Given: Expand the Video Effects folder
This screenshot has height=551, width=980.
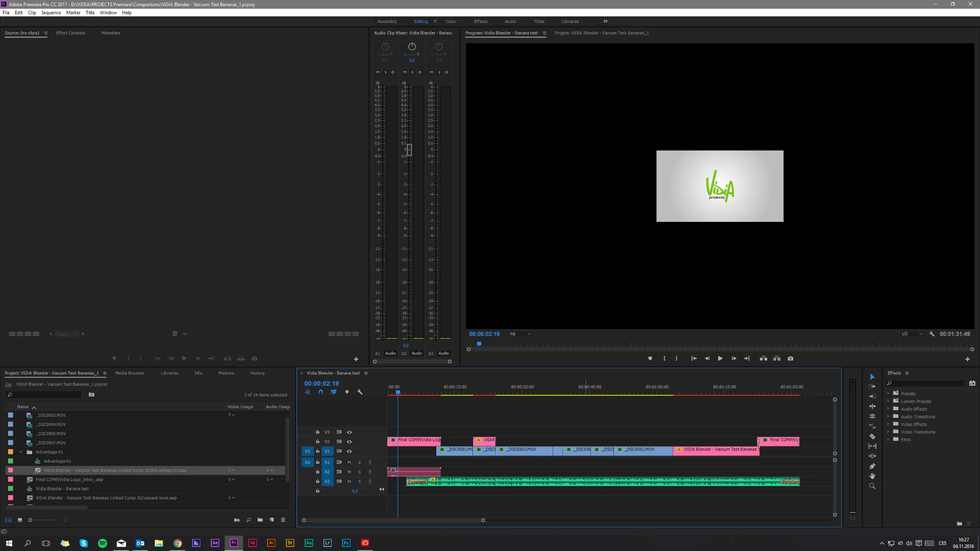Looking at the screenshot, I should tap(888, 424).
